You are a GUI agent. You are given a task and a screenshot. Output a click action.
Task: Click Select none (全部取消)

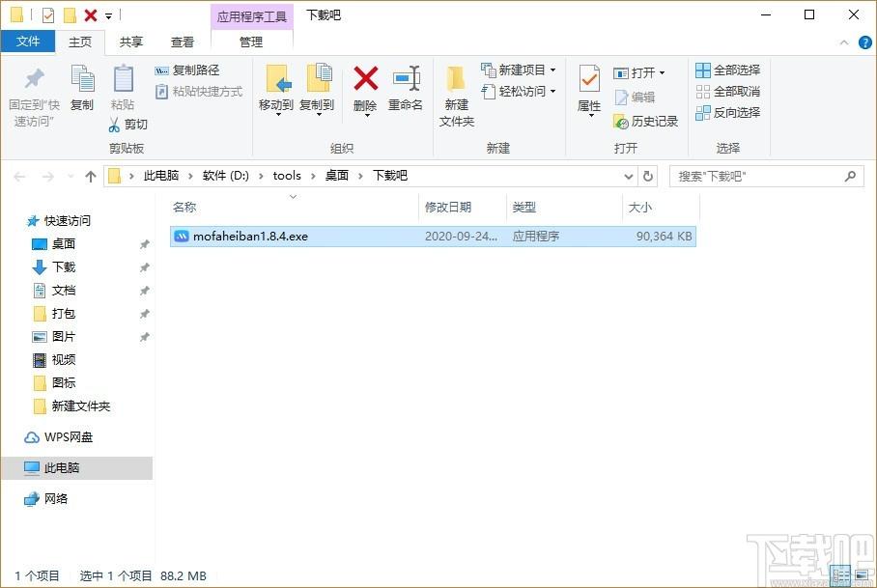[x=727, y=92]
